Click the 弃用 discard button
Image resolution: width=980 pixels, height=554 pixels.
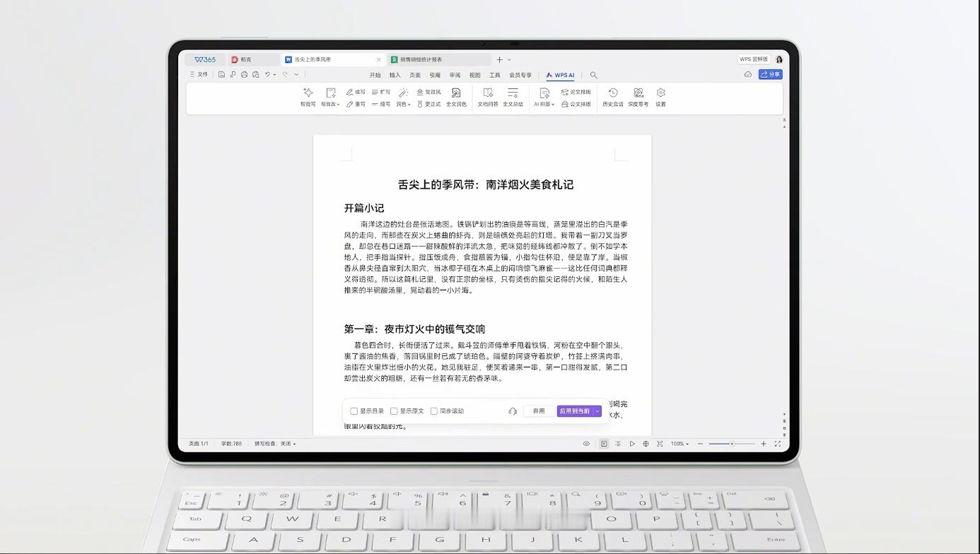tap(539, 411)
